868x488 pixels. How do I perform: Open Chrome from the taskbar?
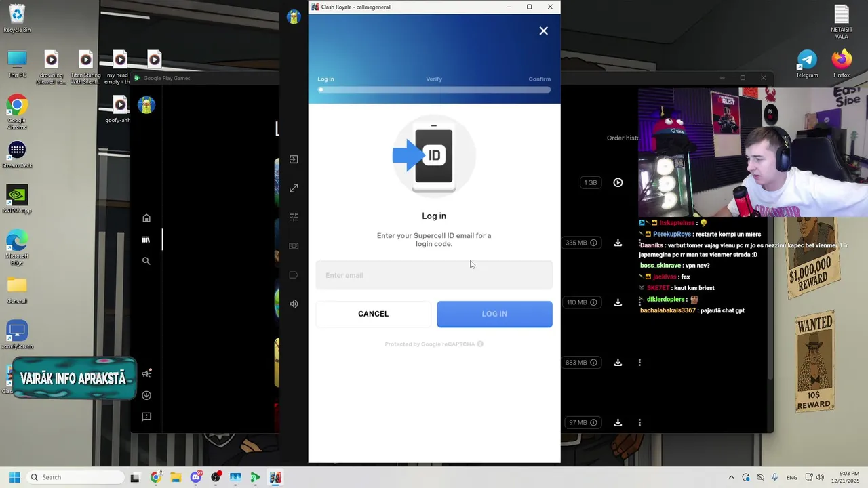pos(156,477)
